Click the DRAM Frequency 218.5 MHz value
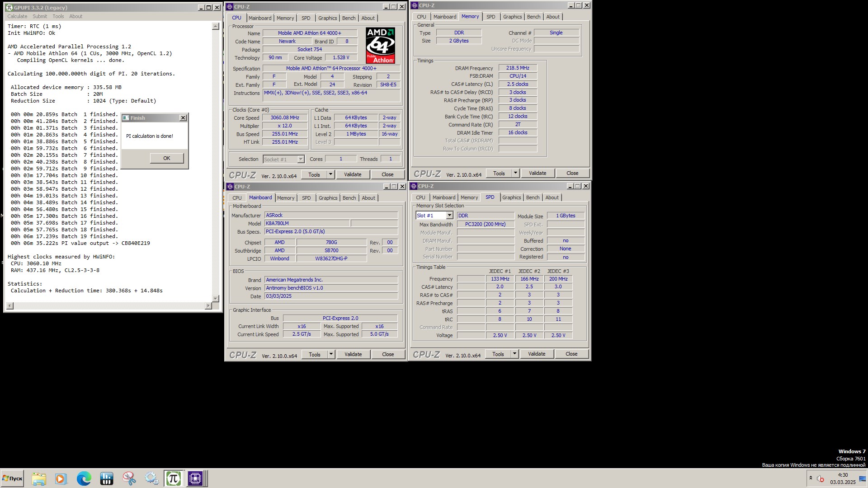 (518, 68)
